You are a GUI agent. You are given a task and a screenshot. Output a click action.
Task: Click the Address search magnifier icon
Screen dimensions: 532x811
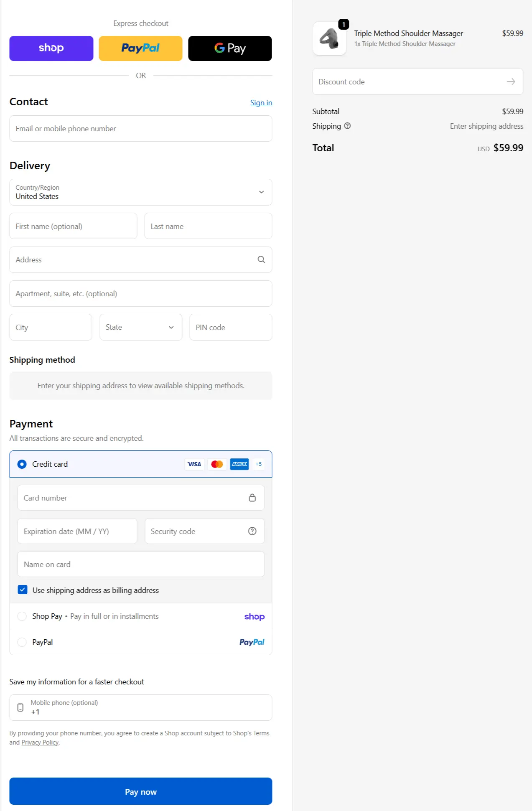[261, 259]
